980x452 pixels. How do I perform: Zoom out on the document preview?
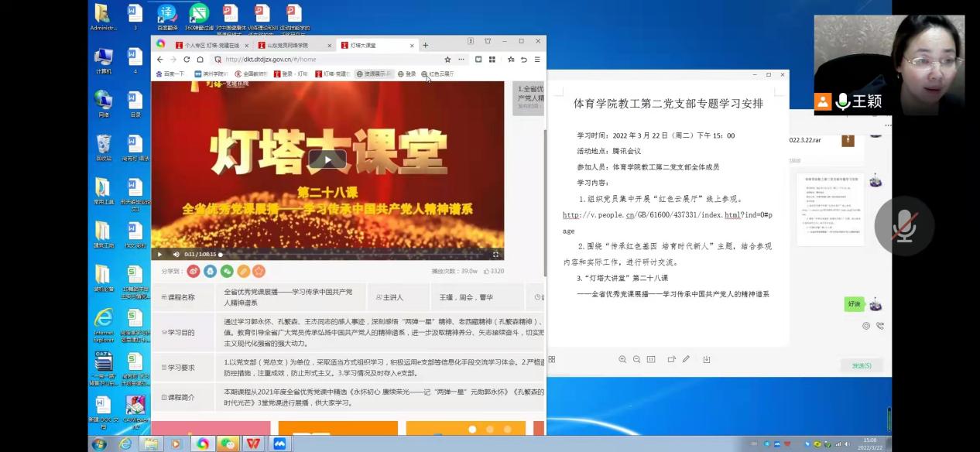click(x=636, y=359)
